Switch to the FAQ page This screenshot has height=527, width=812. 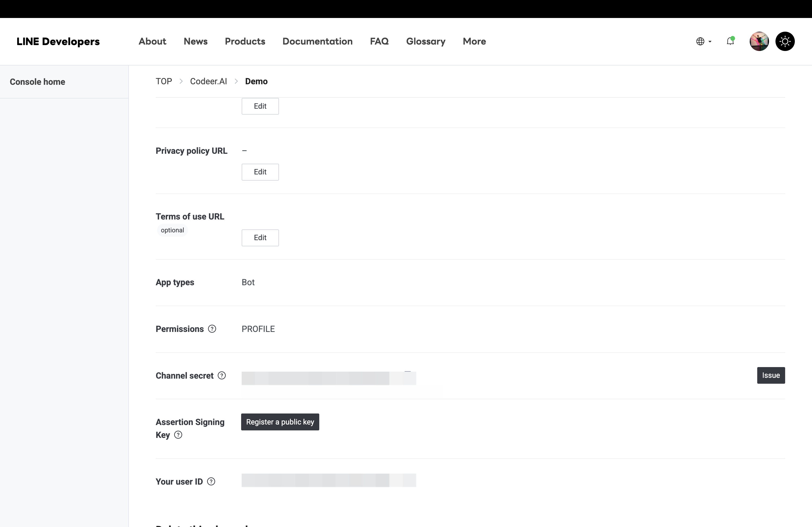pos(379,41)
